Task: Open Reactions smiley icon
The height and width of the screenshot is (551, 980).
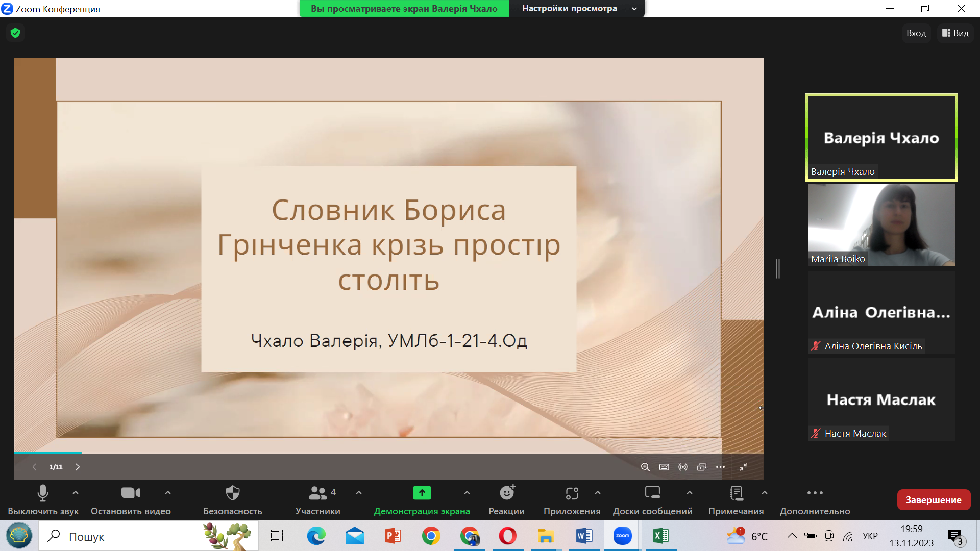Action: (507, 493)
